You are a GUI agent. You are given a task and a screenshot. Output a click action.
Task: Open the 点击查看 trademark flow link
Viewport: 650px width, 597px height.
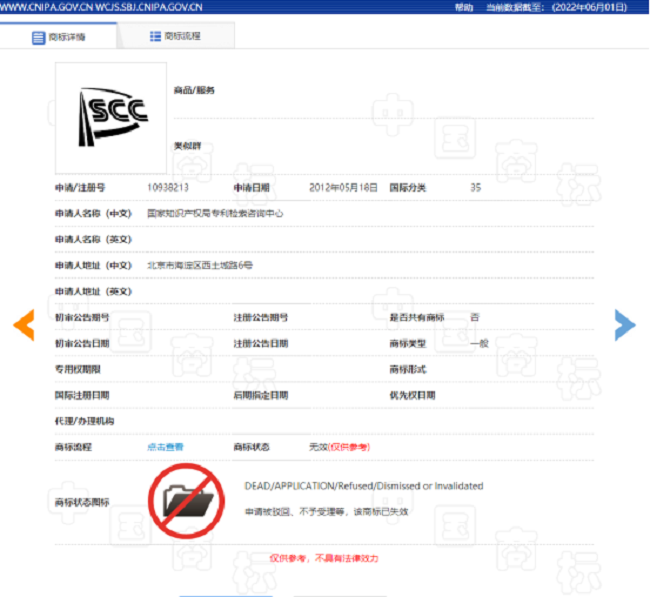pos(166,447)
